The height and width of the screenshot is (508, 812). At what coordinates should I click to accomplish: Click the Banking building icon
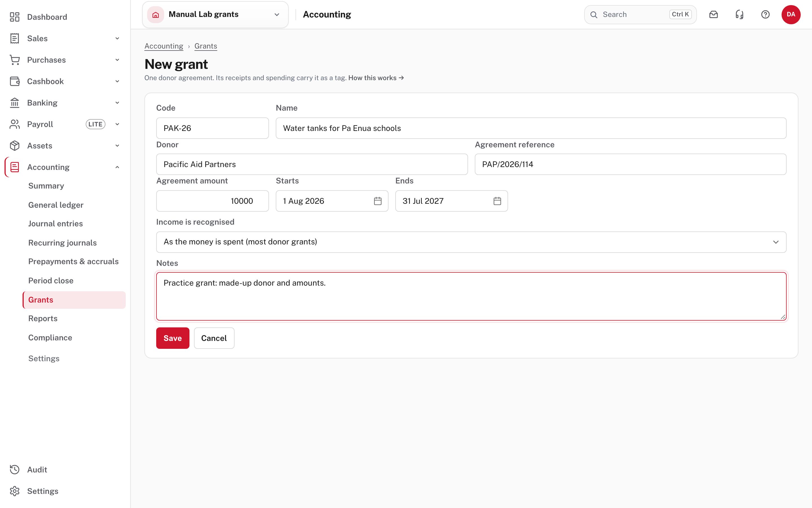coord(14,103)
